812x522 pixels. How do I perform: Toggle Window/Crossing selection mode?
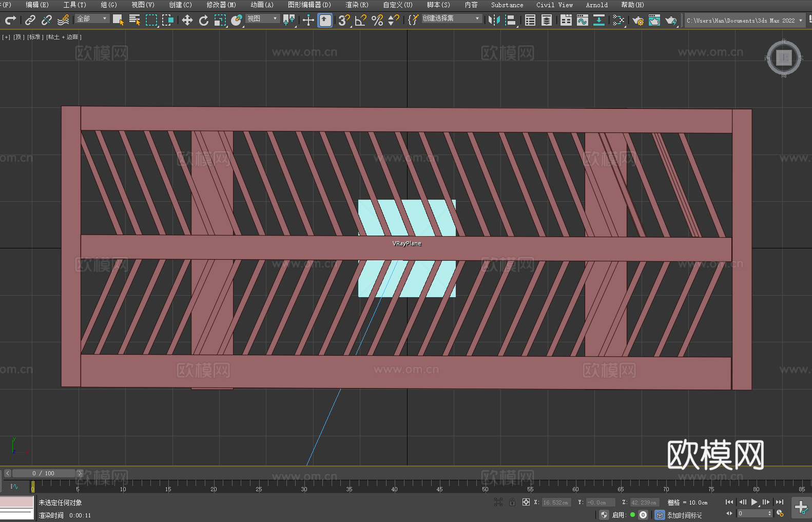(x=168, y=20)
